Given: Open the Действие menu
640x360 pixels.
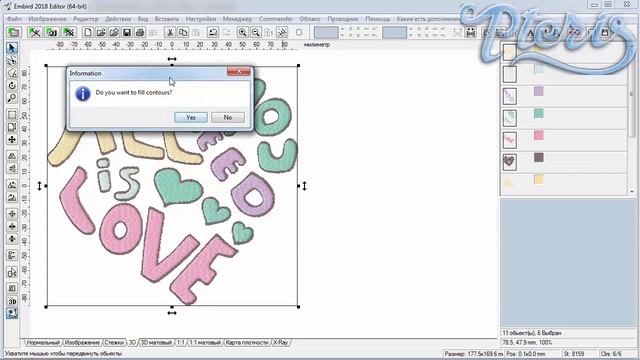Looking at the screenshot, I should [x=118, y=19].
